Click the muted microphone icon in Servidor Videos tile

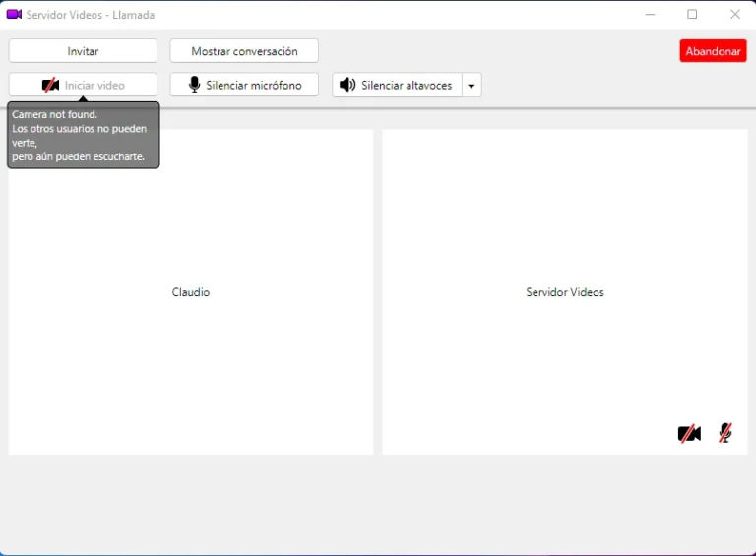point(725,433)
